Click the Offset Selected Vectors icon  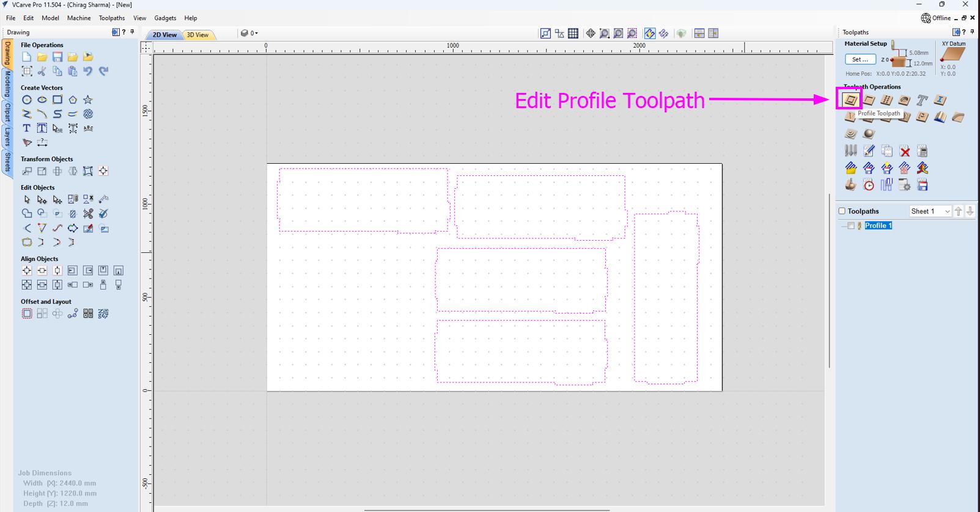(x=27, y=313)
